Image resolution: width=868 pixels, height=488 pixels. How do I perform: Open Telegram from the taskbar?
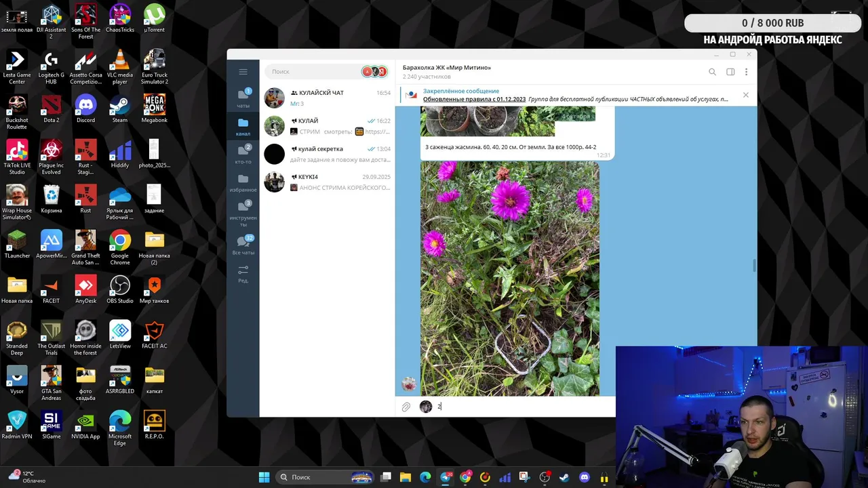click(446, 477)
